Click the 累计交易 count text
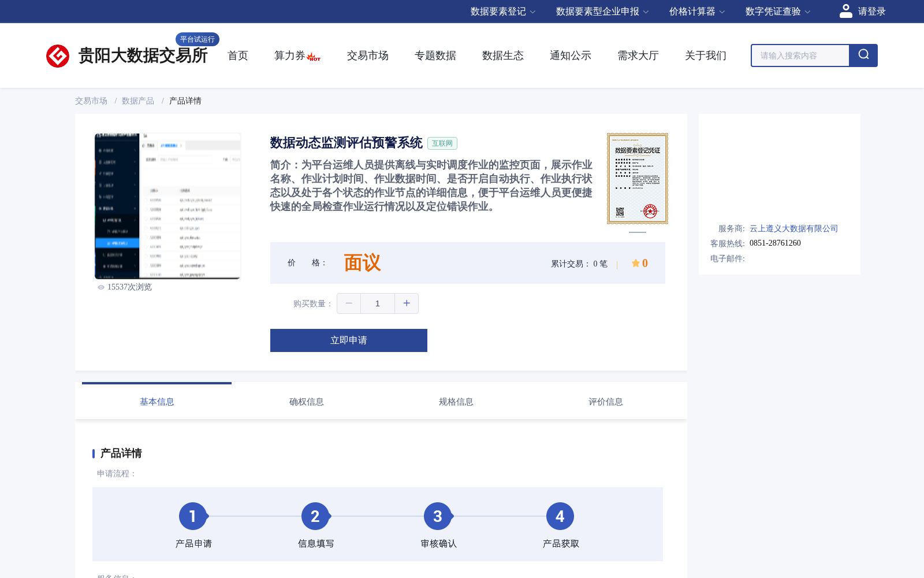Image resolution: width=924 pixels, height=578 pixels. (579, 264)
